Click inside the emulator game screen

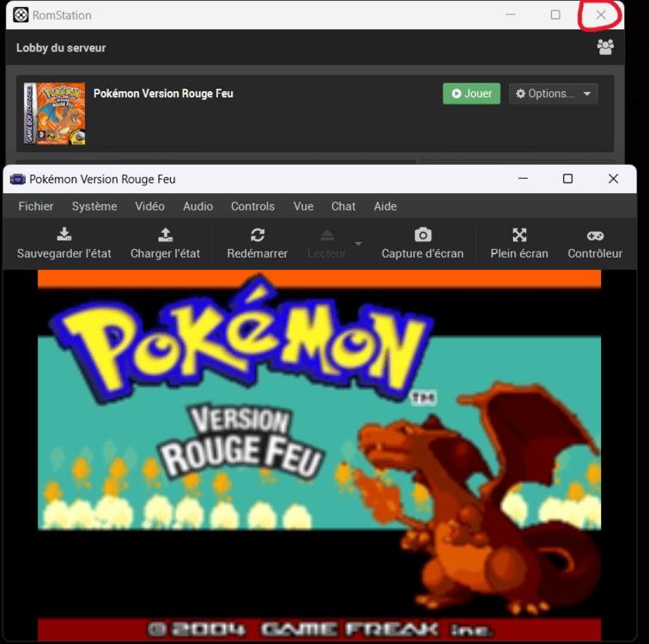pyautogui.click(x=319, y=455)
